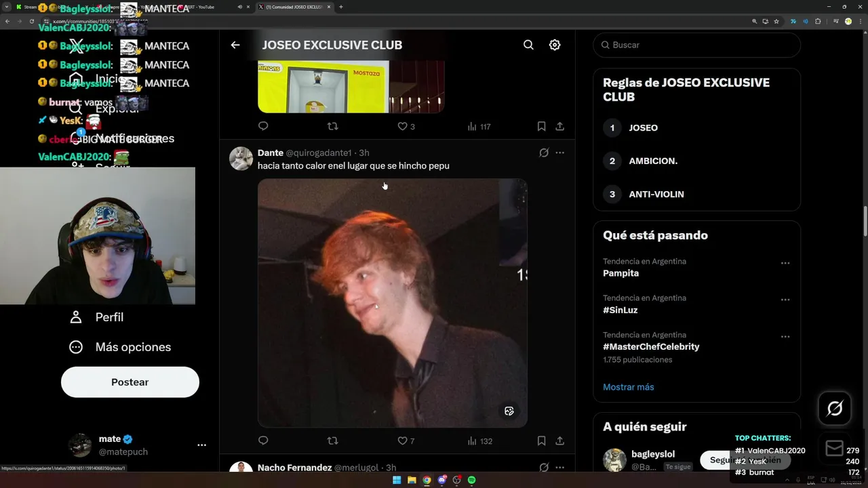Like Dante's post with 7 likes
868x488 pixels.
(406, 441)
